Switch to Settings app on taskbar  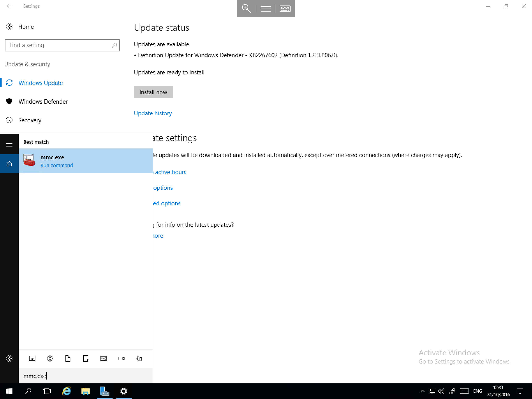[x=124, y=391]
